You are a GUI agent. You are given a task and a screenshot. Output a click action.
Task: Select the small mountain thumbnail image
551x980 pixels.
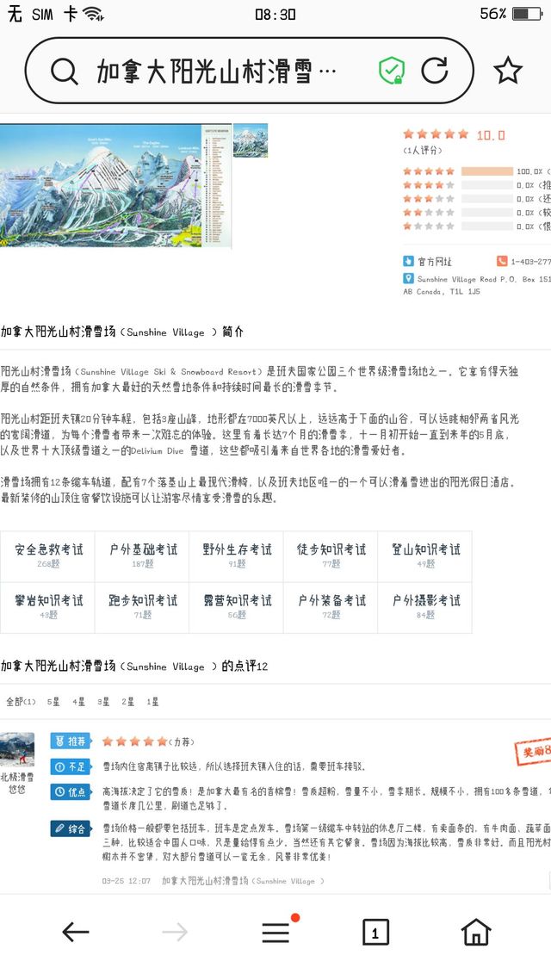pyautogui.click(x=251, y=140)
